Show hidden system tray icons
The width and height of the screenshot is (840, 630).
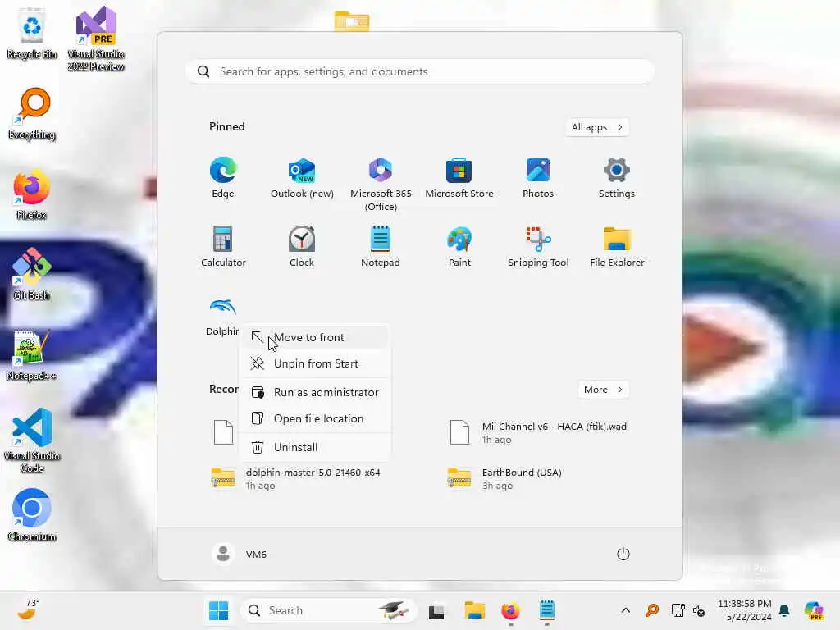625,610
